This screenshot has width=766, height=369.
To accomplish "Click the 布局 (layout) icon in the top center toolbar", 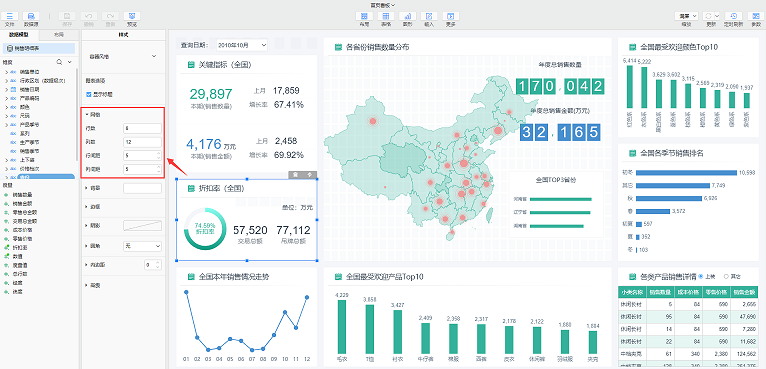I will click(x=363, y=16).
